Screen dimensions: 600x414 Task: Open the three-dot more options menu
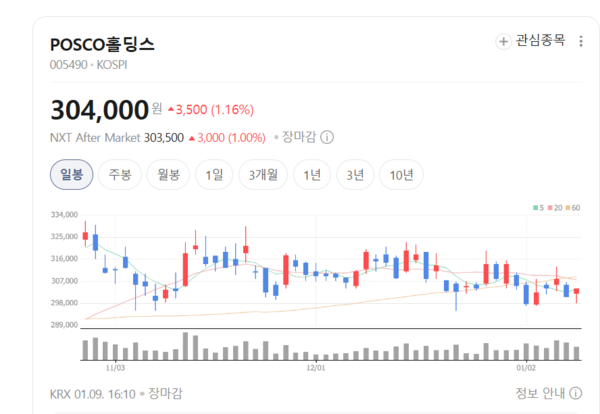click(582, 41)
